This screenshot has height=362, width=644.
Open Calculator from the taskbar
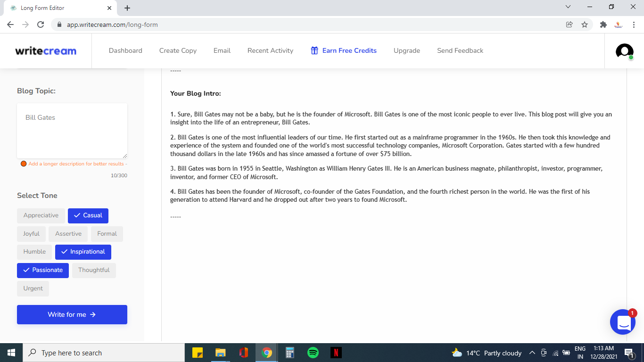(x=290, y=353)
